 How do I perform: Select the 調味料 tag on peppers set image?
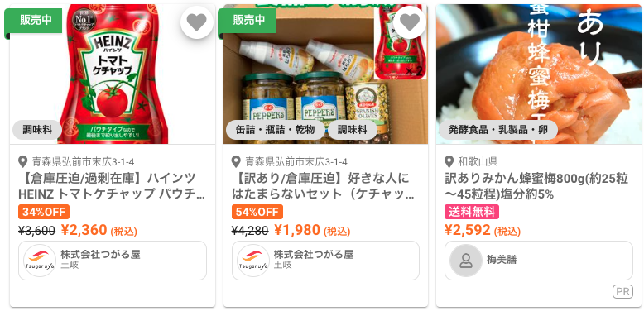point(353,130)
